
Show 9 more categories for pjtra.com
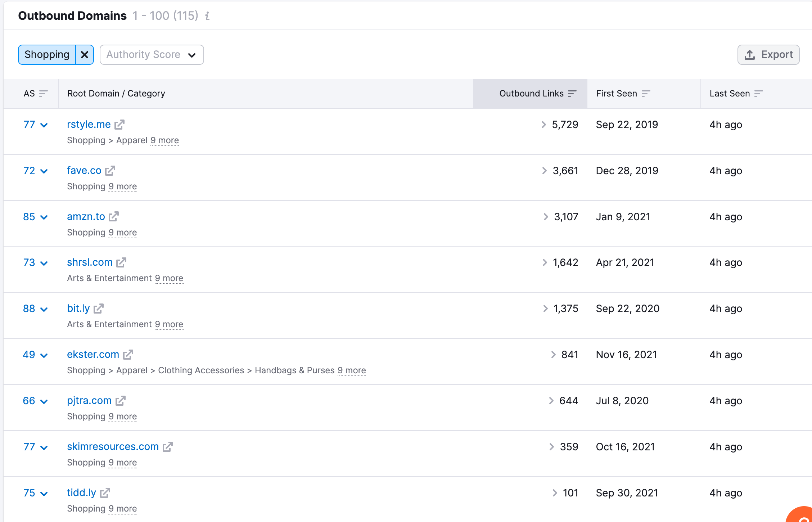pyautogui.click(x=123, y=417)
